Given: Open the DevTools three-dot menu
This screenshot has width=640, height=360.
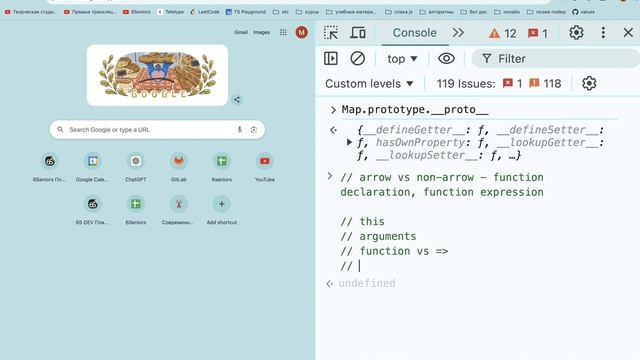Looking at the screenshot, I should tap(603, 33).
